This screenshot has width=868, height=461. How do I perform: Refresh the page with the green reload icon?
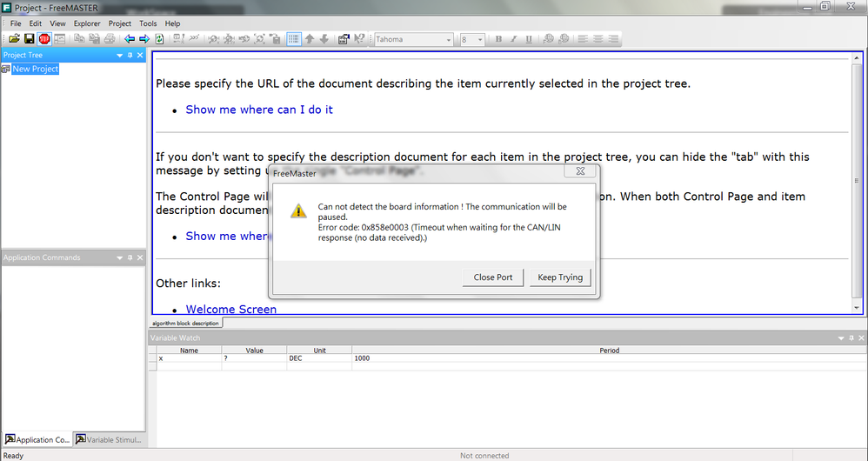pos(159,39)
